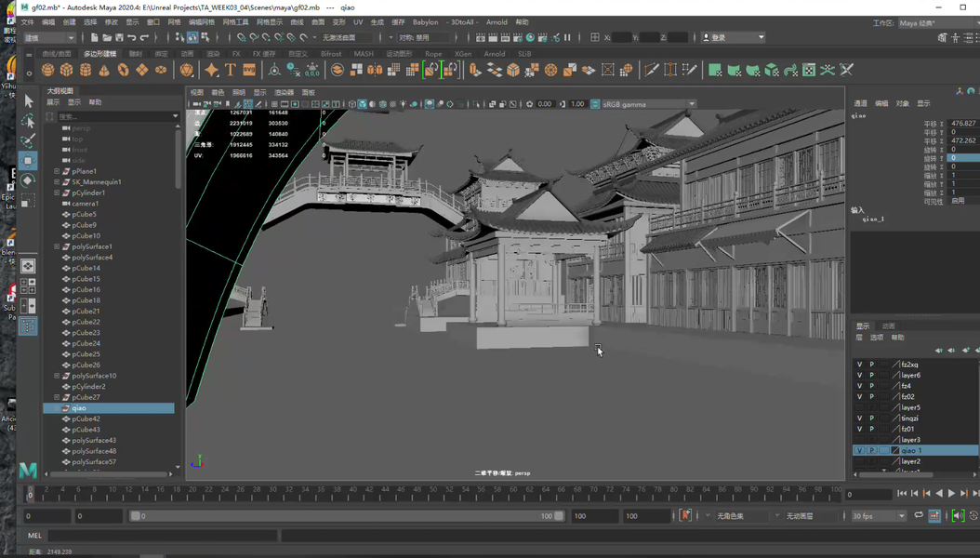Switch to the Bifrost shelf tab
This screenshot has height=558, width=980.
coord(331,54)
